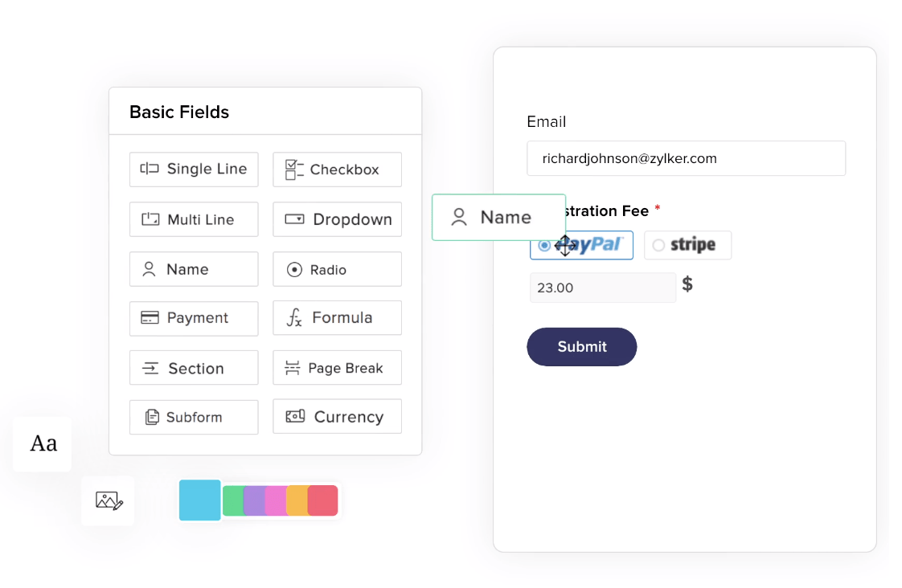The height and width of the screenshot is (588, 902).
Task: Select the Multi Line field icon
Action: [150, 219]
